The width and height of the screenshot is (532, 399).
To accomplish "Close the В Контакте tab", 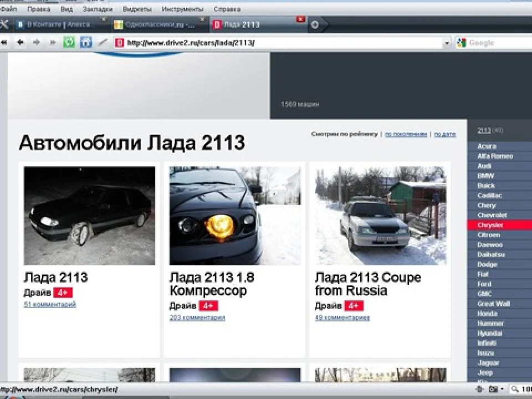I will pyautogui.click(x=104, y=19).
